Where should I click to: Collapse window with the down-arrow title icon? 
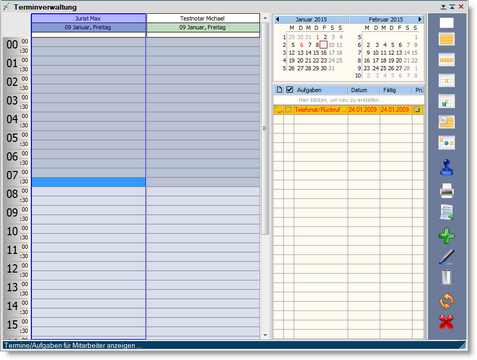443,7
